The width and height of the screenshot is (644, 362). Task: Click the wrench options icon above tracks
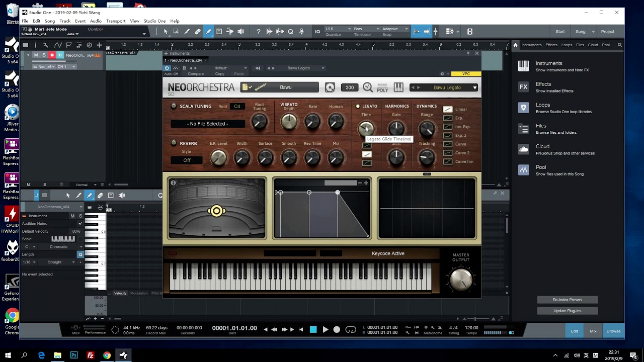click(46, 45)
